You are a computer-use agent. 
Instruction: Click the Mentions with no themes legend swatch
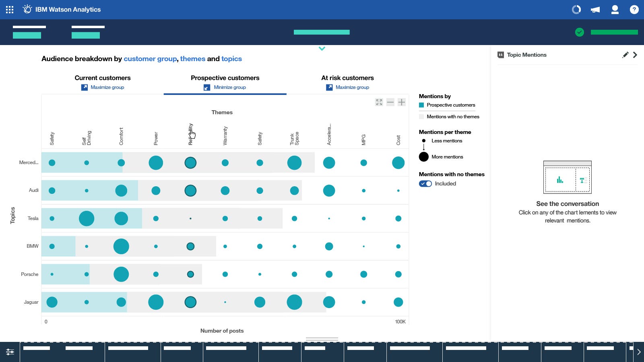[421, 117]
